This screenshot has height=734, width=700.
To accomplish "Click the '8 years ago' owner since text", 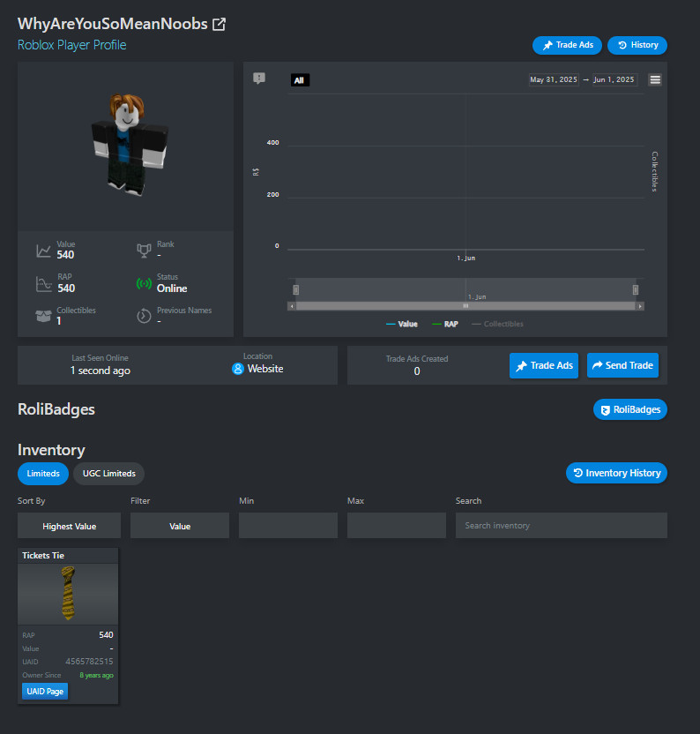I will (x=96, y=675).
